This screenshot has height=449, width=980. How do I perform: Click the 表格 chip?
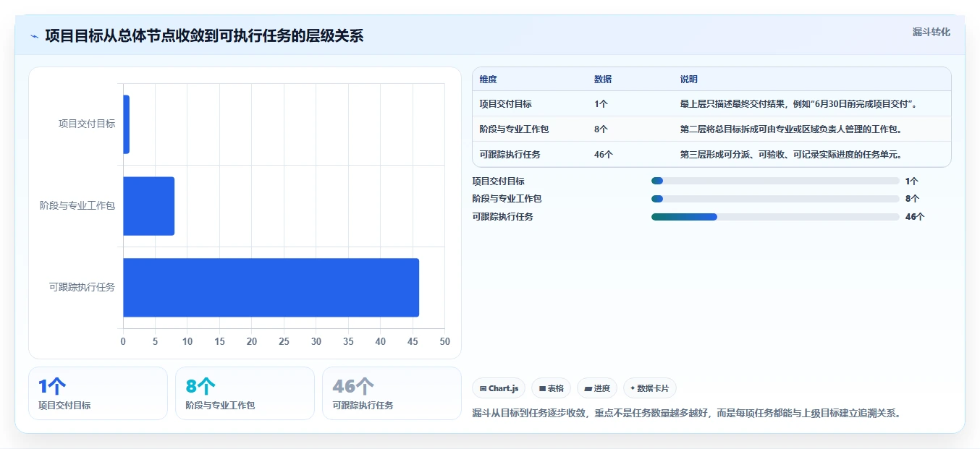click(551, 388)
